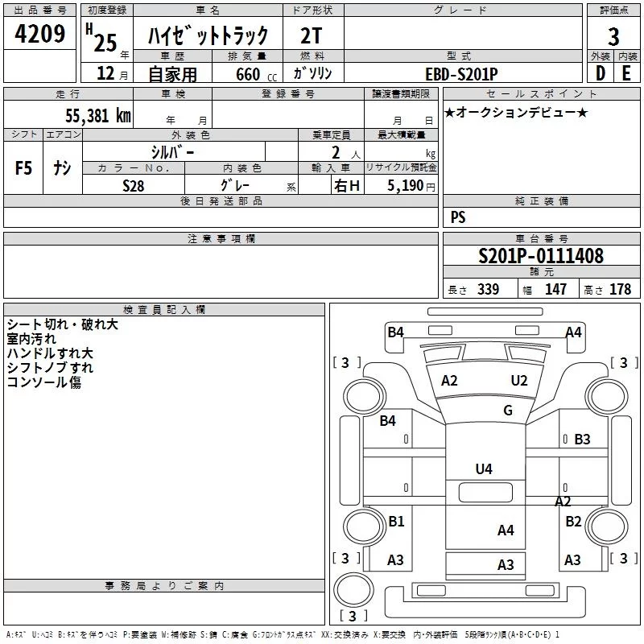This screenshot has width=644, height=644.
Task: Select the overall score 3 under 評価点
Action: coord(613,36)
